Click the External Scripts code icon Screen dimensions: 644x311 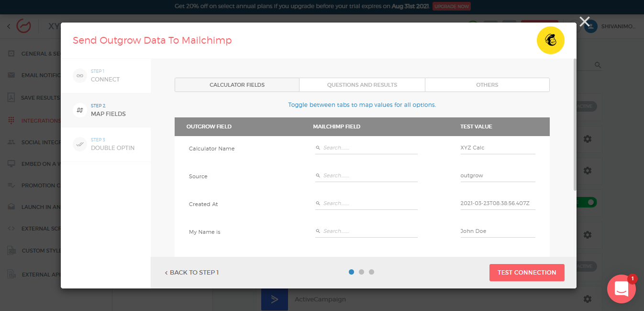[11, 229]
